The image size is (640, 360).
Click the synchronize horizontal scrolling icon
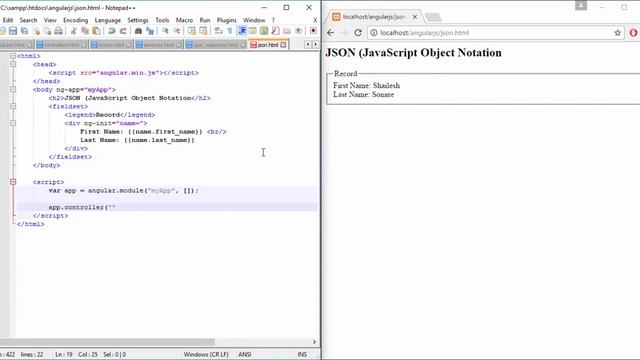tap(203, 31)
